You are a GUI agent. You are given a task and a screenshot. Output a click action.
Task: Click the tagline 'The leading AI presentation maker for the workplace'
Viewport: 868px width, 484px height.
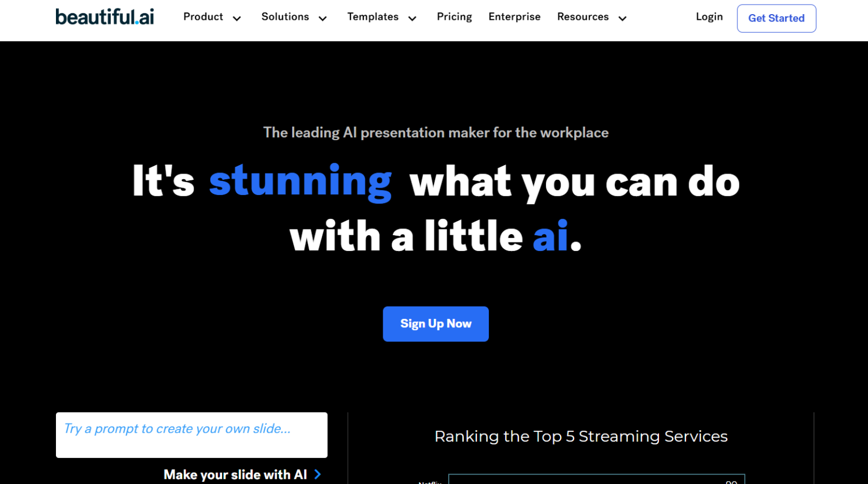coord(436,133)
